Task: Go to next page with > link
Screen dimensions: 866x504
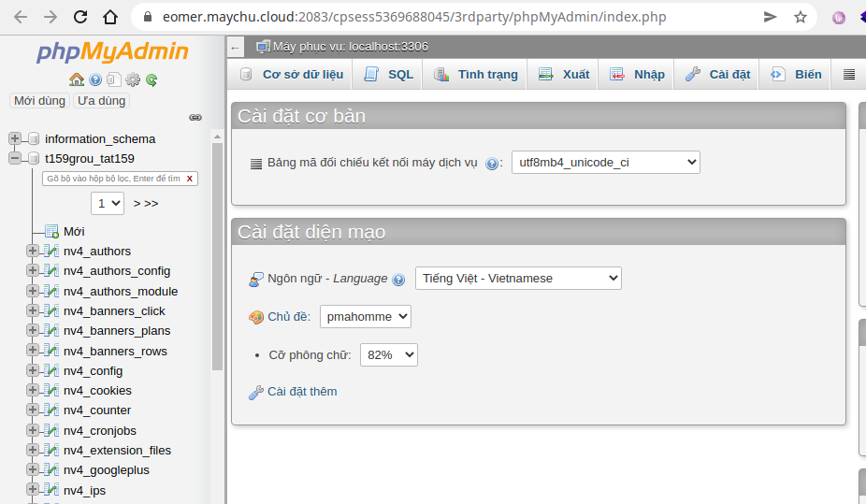Action: pyautogui.click(x=137, y=204)
